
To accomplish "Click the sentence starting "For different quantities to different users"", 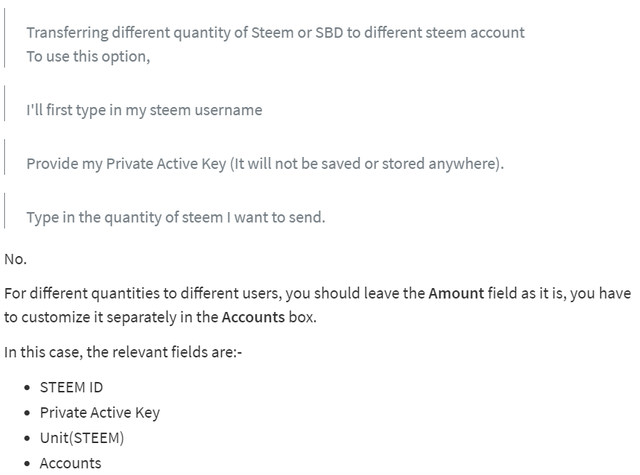I will [x=318, y=305].
